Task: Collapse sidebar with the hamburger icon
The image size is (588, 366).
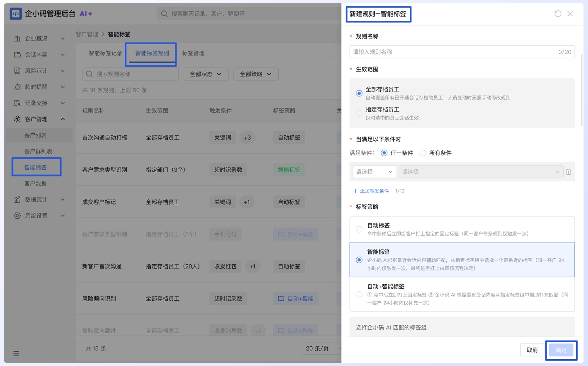Action: point(16,353)
